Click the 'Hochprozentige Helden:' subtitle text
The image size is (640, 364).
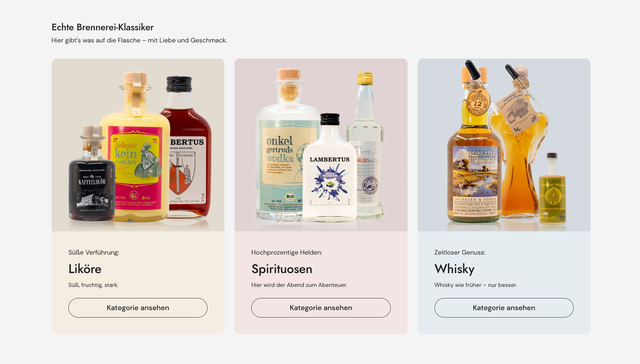tap(287, 253)
